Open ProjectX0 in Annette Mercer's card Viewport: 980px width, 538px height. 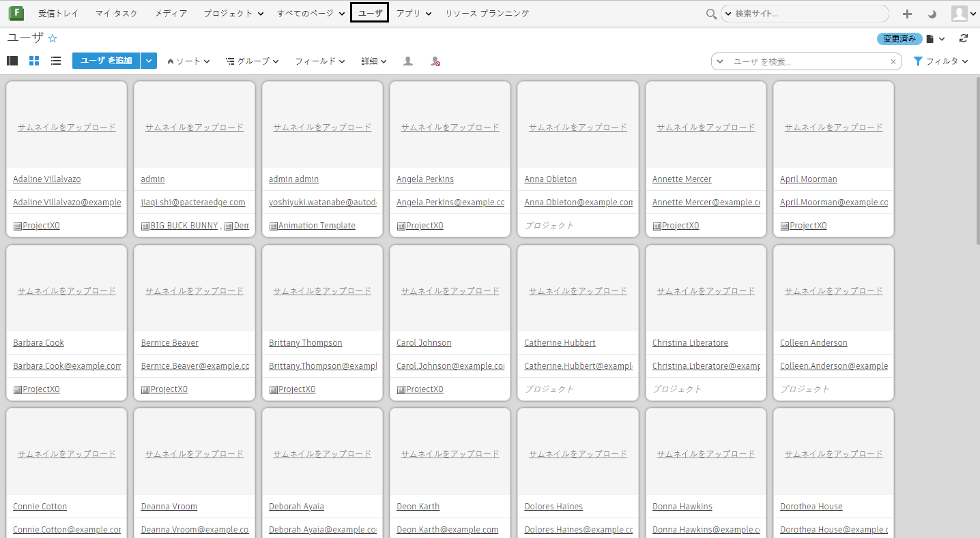click(680, 226)
